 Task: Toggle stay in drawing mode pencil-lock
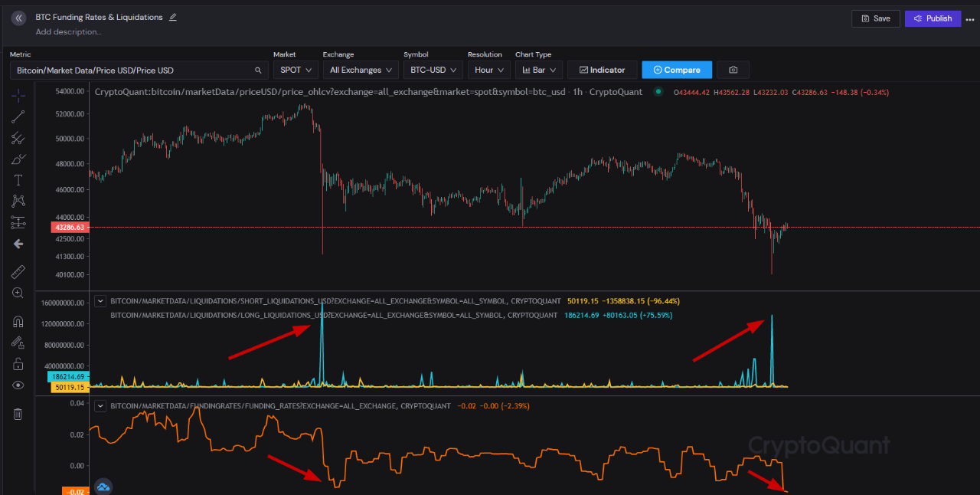tap(18, 343)
